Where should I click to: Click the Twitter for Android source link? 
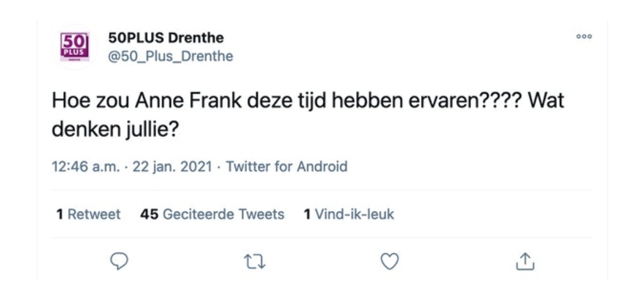point(287,166)
